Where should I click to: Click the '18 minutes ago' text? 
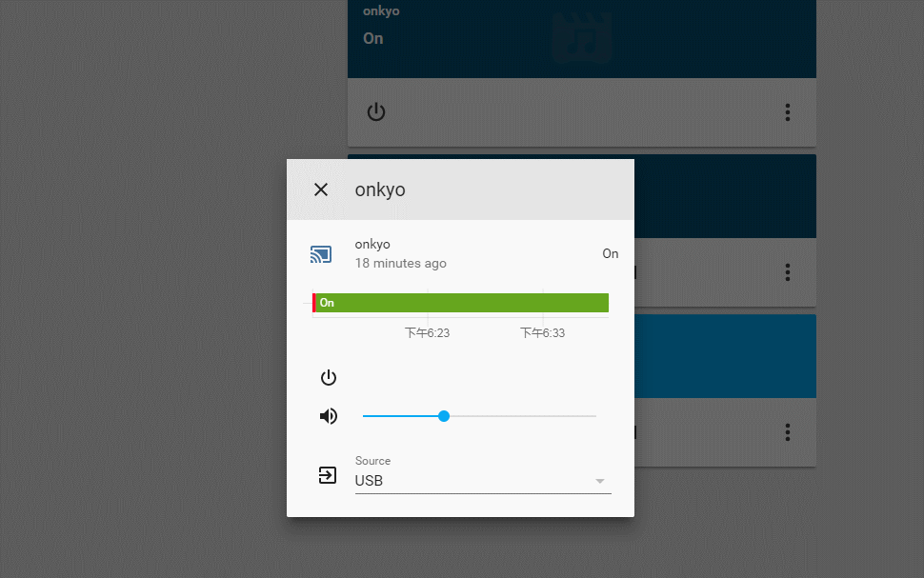click(x=401, y=264)
